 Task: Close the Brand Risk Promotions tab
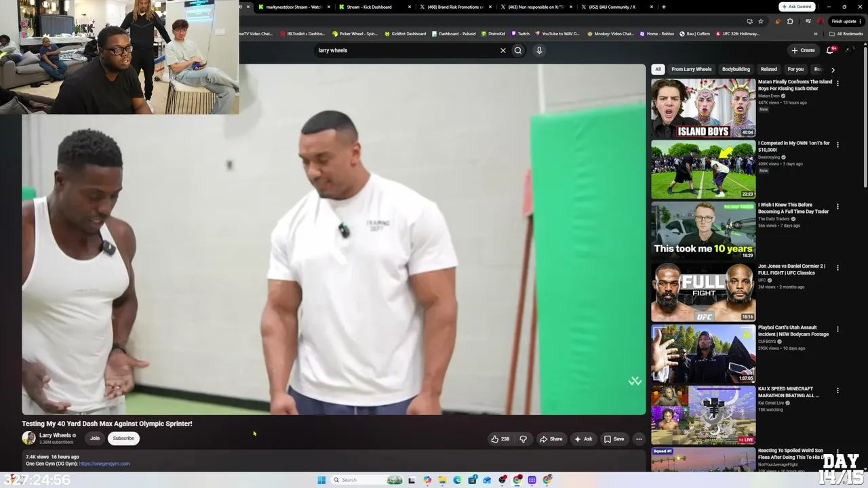(490, 7)
